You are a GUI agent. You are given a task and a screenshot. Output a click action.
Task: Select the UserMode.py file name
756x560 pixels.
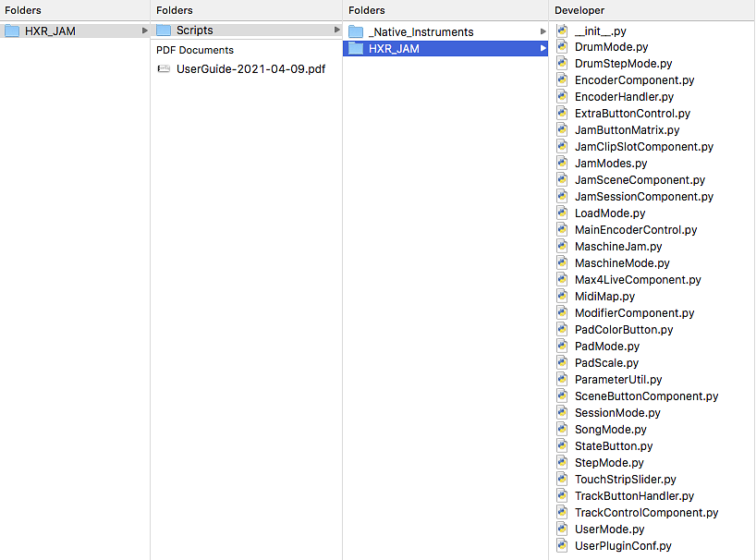pyautogui.click(x=609, y=530)
